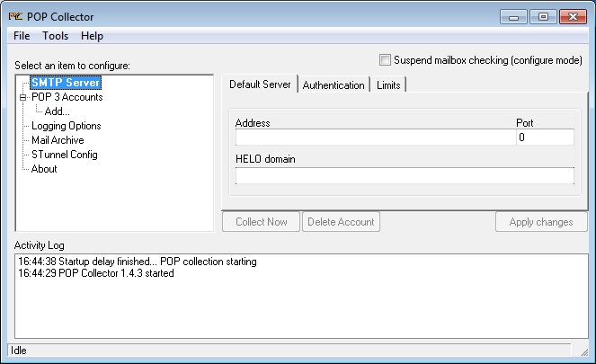Select the Default Server tab
Viewport: 596px width, 364px height.
pos(260,84)
